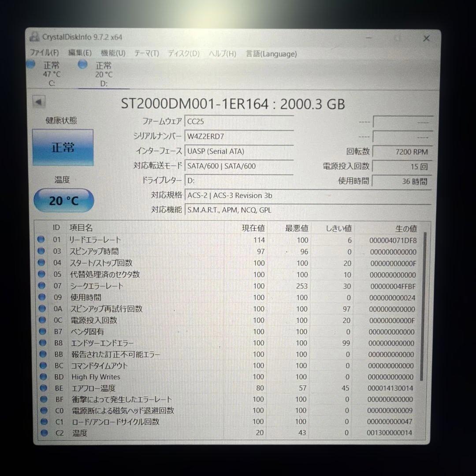Click status dot for B7 ベンダ固有

tap(42, 331)
